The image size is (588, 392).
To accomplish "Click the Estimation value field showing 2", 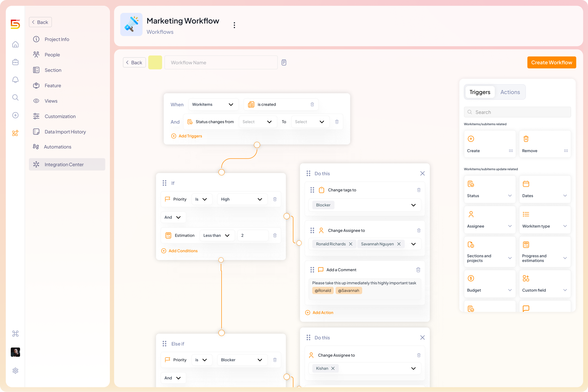I will point(253,235).
